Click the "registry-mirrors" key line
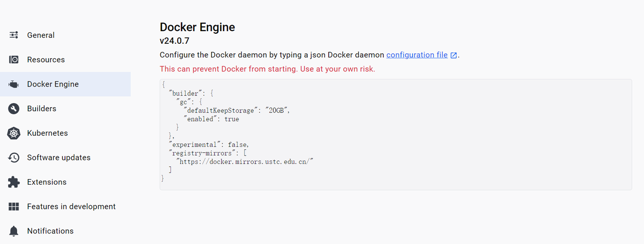Image resolution: width=644 pixels, height=244 pixels. 207,153
